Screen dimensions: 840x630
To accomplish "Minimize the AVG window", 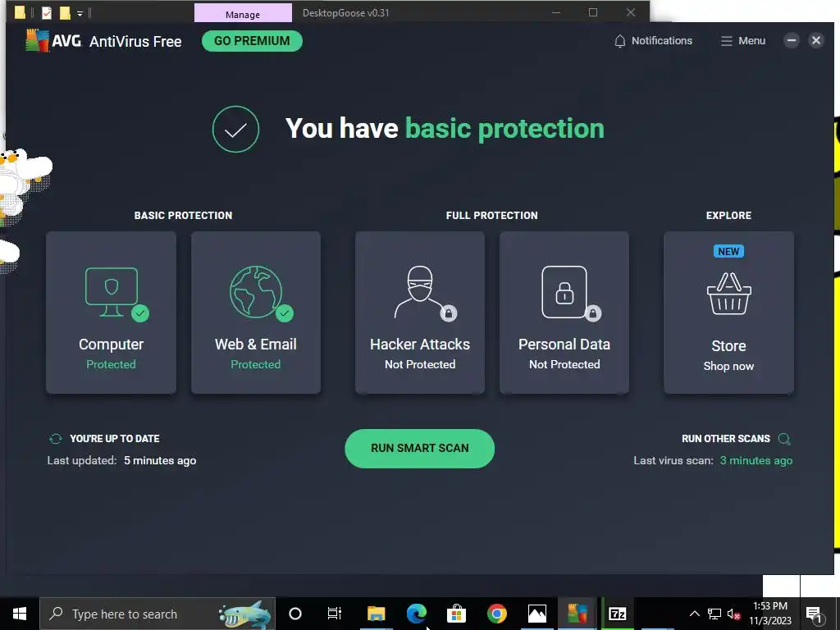I will (x=792, y=41).
